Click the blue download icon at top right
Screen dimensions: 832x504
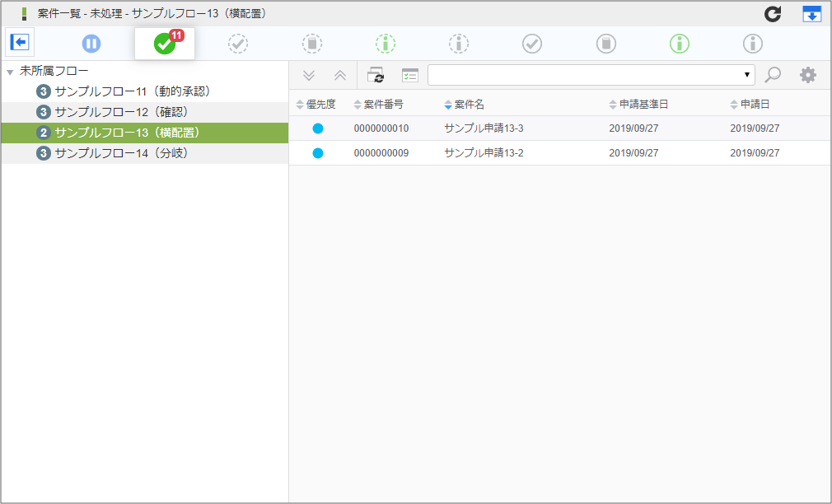coord(811,13)
